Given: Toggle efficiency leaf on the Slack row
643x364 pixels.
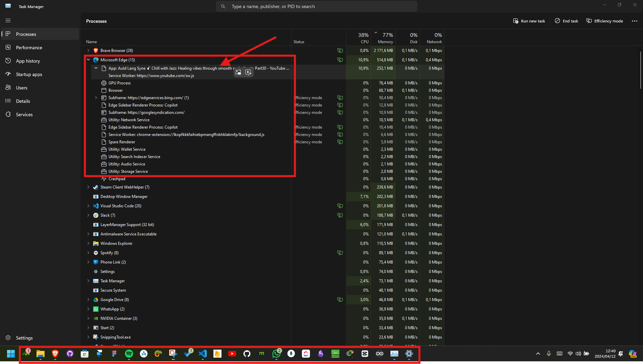Looking at the screenshot, I should 340,215.
